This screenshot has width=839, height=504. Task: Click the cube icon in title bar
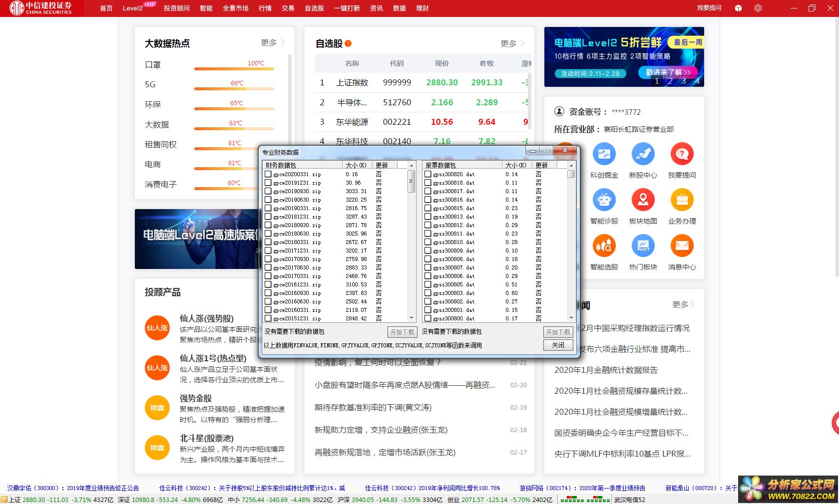click(x=739, y=8)
